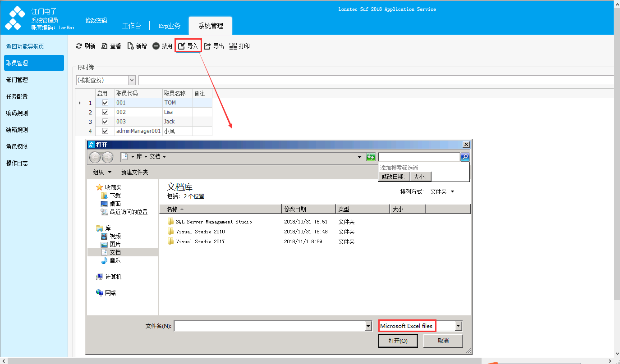620x364 pixels.
Task: Sort files by the 修改日期 column header
Action: coord(309,209)
